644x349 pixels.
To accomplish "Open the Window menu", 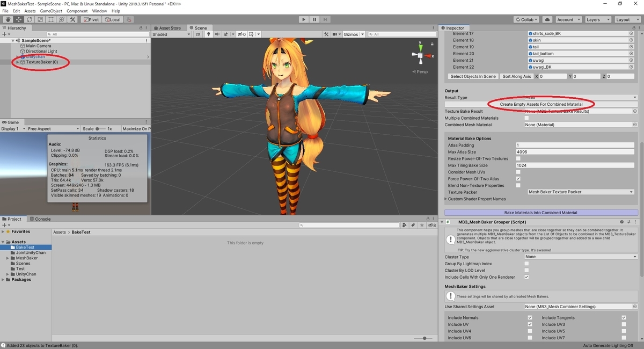I will [99, 11].
